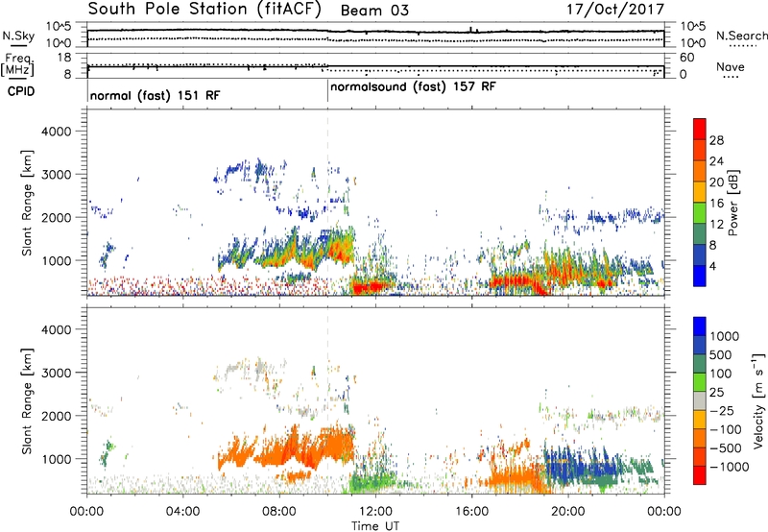The height and width of the screenshot is (532, 768).
Task: Click the '16' Power colorbar tick value
Action: coord(716,204)
